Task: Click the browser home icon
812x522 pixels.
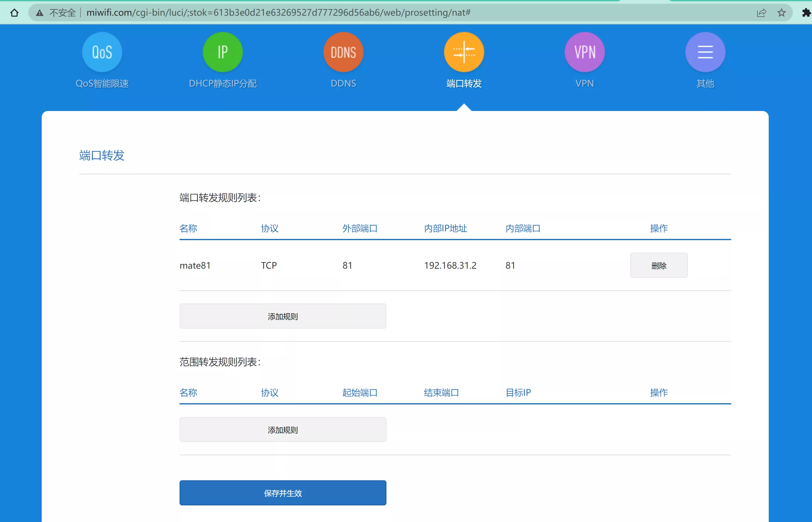Action: coord(14,13)
